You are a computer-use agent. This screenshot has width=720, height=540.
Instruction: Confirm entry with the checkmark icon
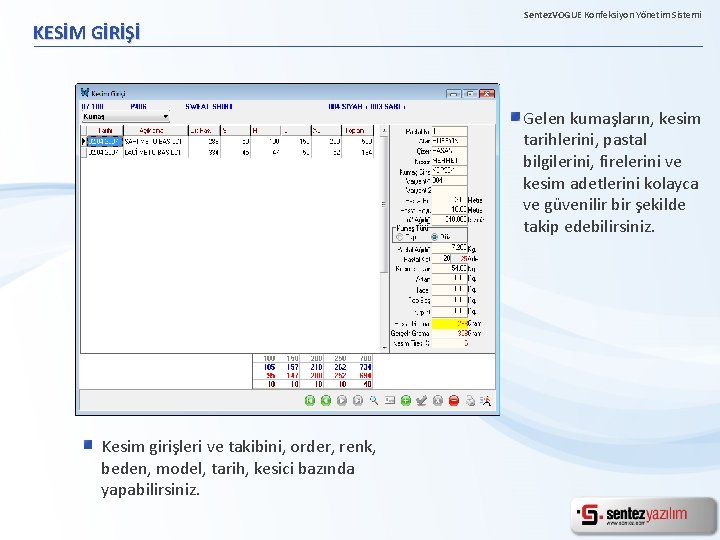click(422, 400)
